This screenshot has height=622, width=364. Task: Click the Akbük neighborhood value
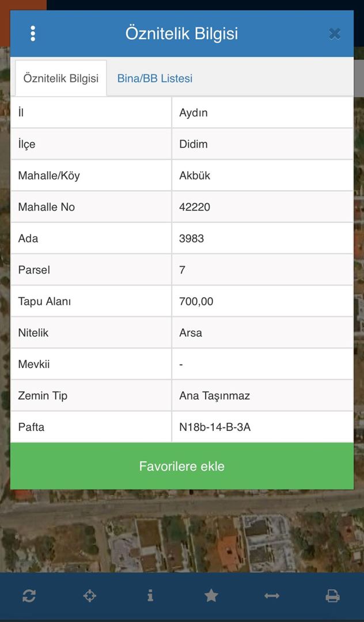(195, 176)
